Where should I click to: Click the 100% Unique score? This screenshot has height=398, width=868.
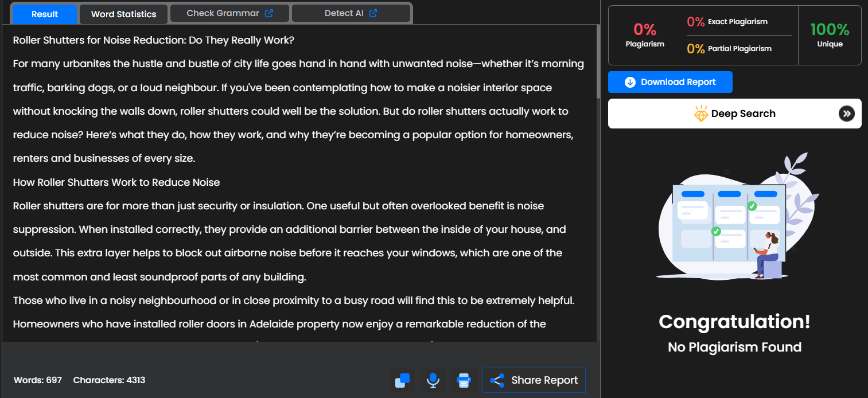830,34
